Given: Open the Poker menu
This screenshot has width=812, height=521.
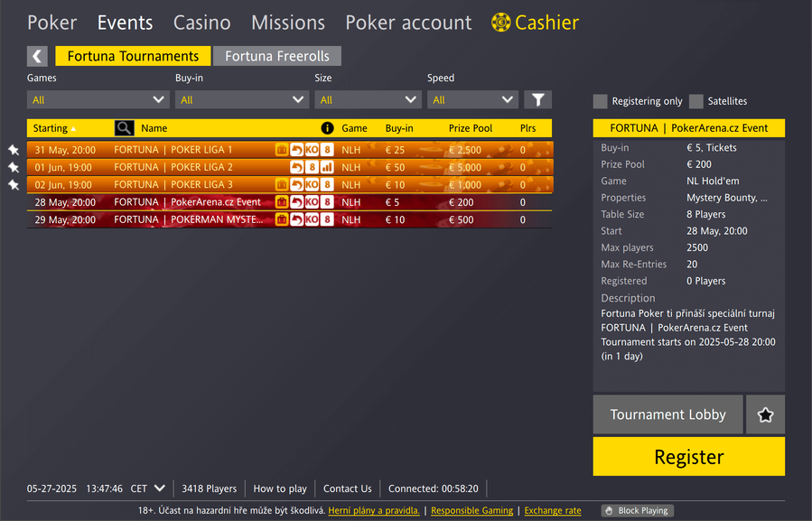Looking at the screenshot, I should (x=52, y=23).
